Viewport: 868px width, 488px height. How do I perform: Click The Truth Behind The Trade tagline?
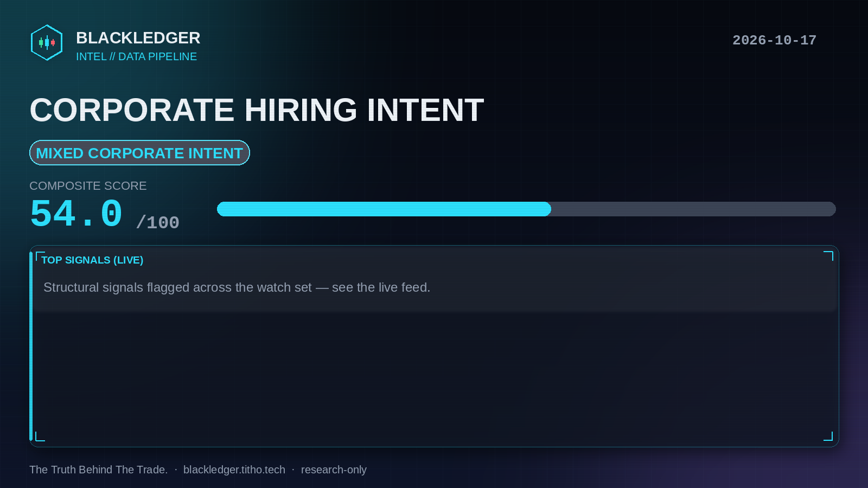tap(99, 470)
